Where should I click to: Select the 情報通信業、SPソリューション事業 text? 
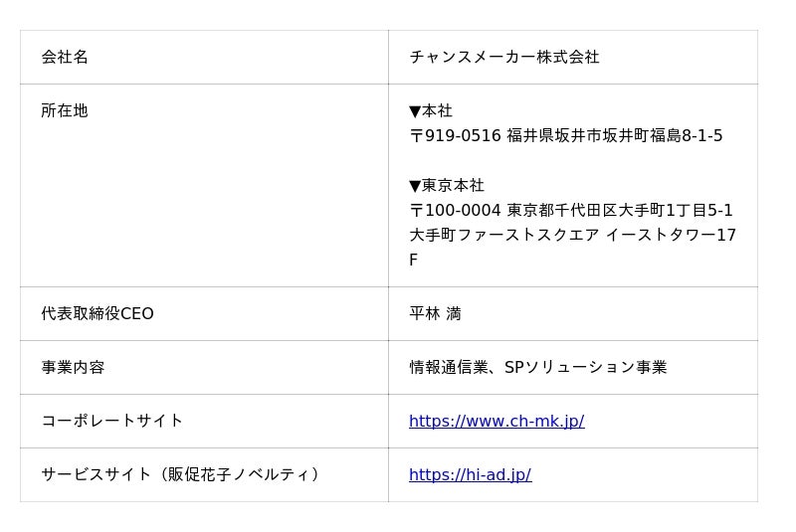pyautogui.click(x=537, y=367)
